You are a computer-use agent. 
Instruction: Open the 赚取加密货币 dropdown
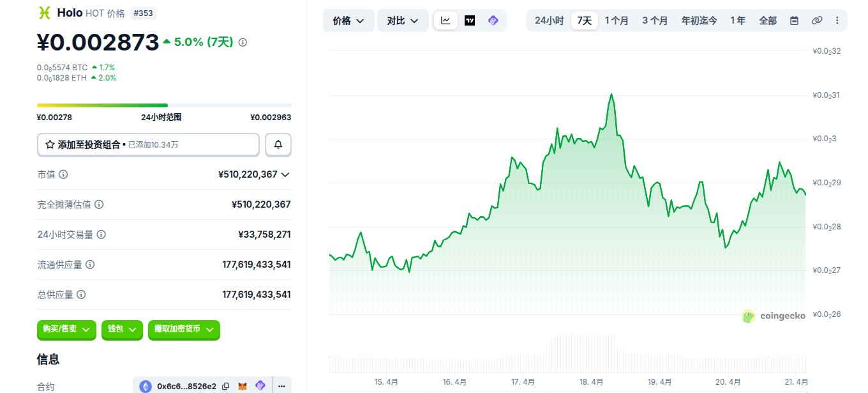pos(184,330)
